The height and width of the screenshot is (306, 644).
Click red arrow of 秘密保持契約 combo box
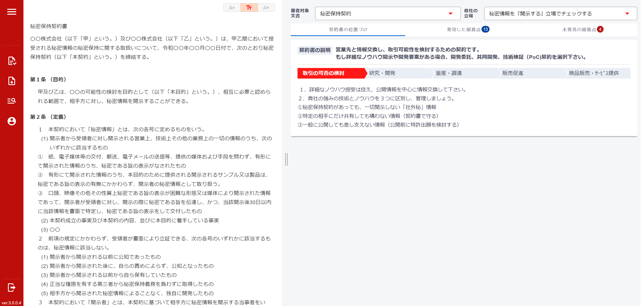450,13
